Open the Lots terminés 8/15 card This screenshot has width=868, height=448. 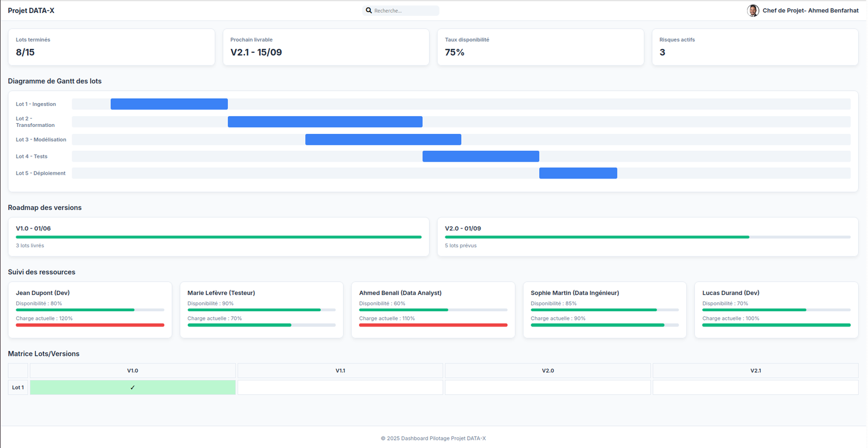111,47
